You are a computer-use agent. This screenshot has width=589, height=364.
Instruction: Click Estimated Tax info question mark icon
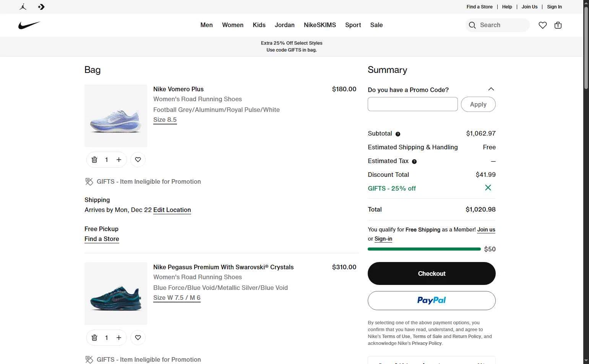click(x=414, y=162)
